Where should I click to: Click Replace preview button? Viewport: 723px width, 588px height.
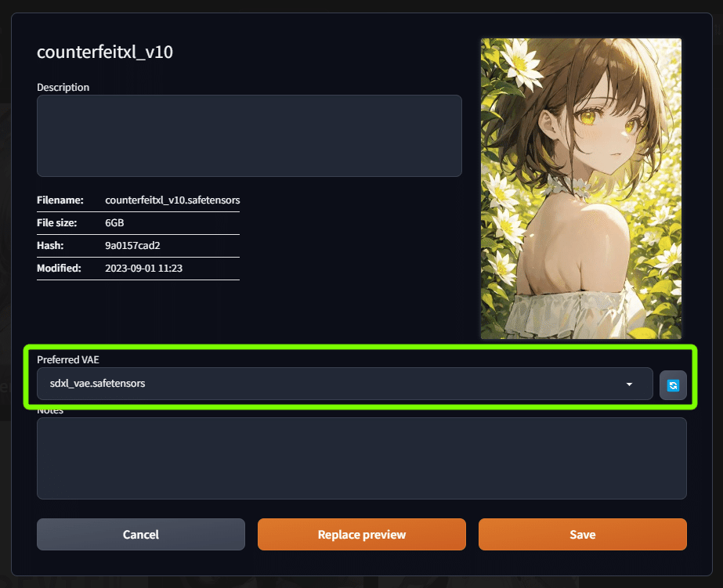pyautogui.click(x=362, y=535)
